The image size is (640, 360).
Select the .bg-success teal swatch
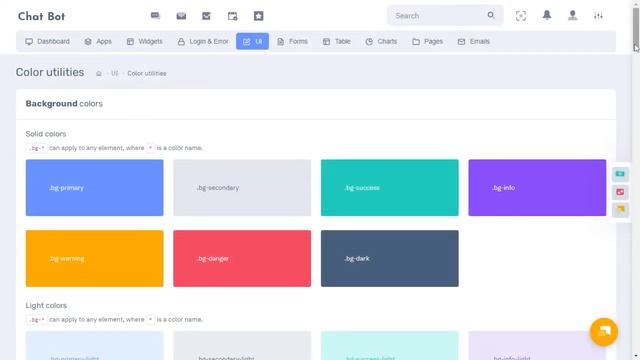[390, 188]
